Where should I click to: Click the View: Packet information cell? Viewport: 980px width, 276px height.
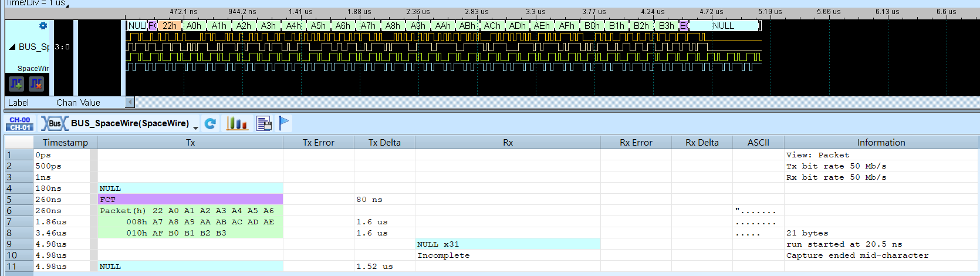click(881, 155)
